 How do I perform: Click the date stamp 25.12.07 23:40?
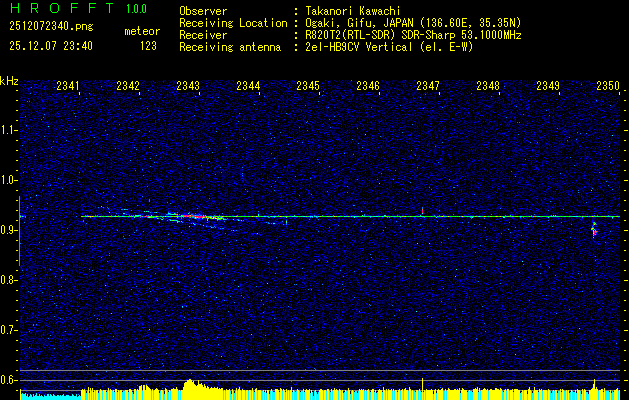click(x=50, y=46)
